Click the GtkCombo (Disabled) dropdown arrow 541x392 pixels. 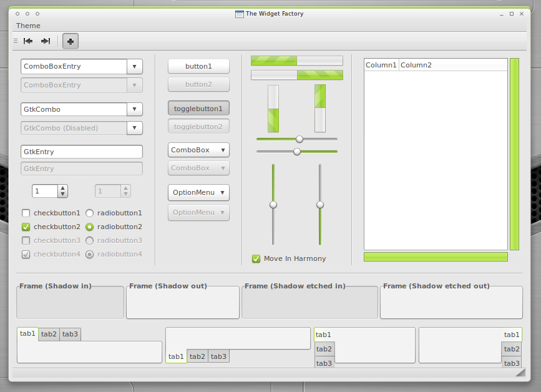[x=135, y=128]
